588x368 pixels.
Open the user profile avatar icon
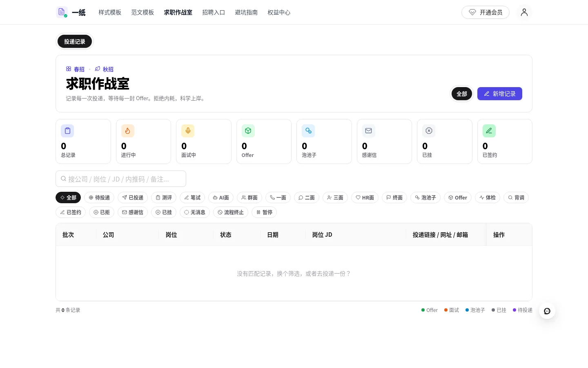tap(524, 12)
